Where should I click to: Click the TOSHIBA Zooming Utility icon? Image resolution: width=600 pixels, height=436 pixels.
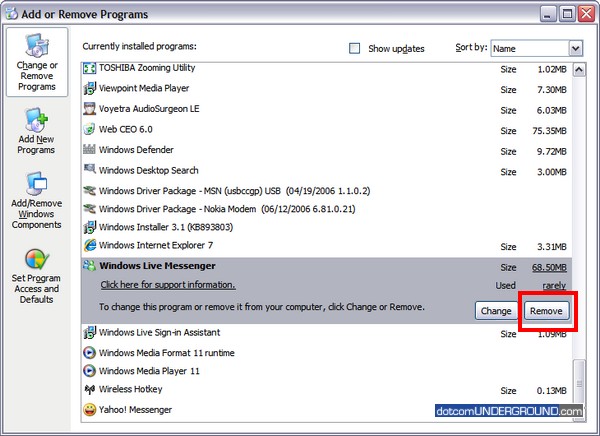90,68
